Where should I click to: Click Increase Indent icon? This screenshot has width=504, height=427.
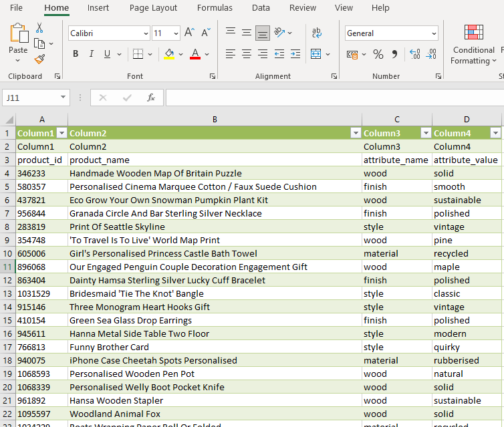pyautogui.click(x=295, y=54)
